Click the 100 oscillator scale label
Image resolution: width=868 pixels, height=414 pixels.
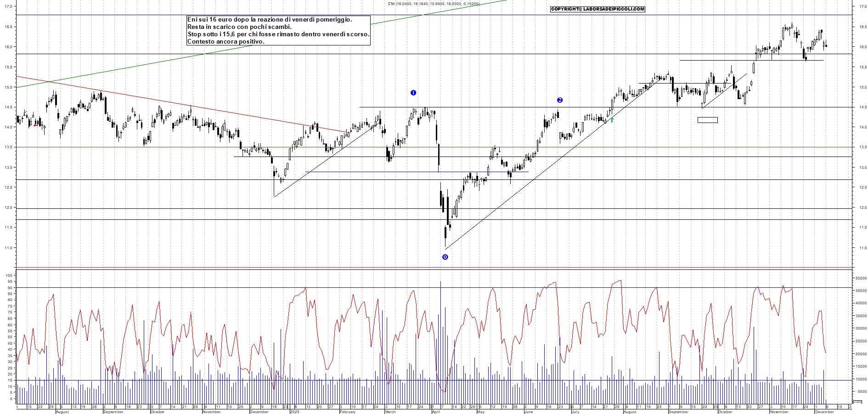pos(9,275)
